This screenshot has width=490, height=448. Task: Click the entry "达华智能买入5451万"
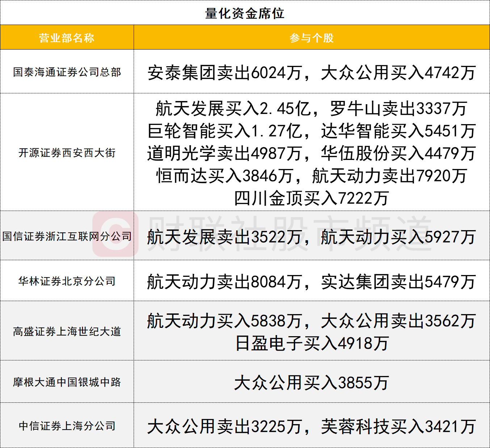pyautogui.click(x=398, y=131)
